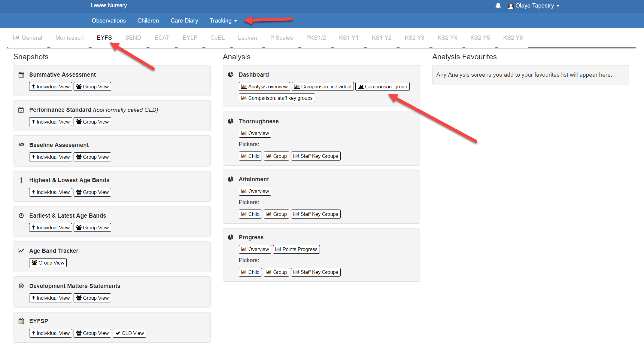644x349 pixels.
Task: Open the Montessori tab
Action: tap(69, 38)
